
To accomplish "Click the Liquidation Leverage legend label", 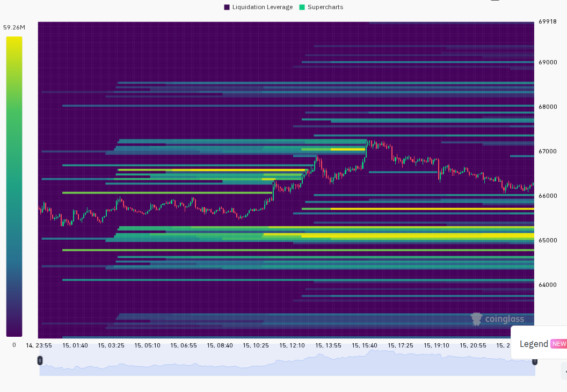I will (x=263, y=7).
